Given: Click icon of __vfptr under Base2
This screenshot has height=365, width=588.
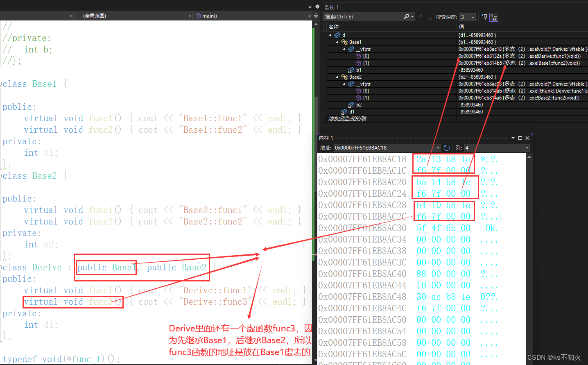Looking at the screenshot, I should point(351,84).
